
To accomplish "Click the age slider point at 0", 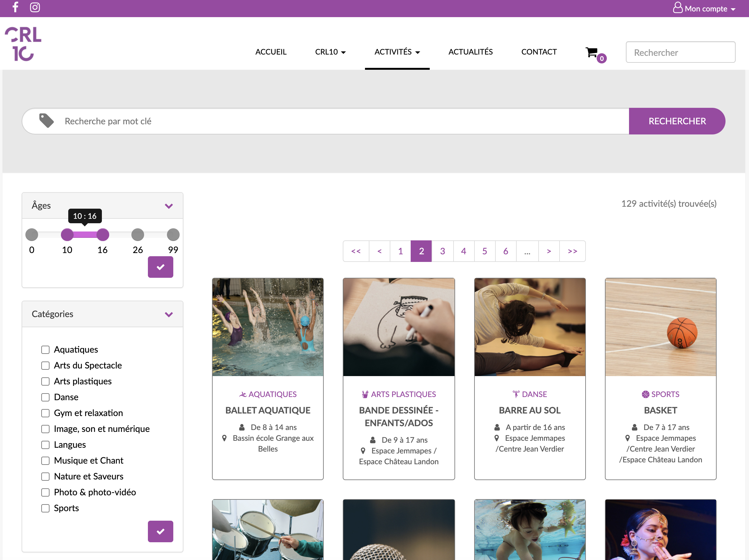I will (x=32, y=234).
